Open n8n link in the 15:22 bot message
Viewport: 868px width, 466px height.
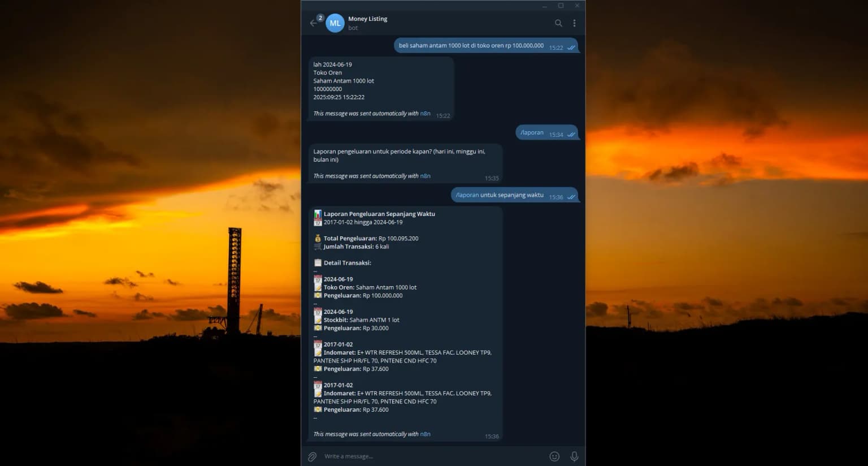(426, 114)
